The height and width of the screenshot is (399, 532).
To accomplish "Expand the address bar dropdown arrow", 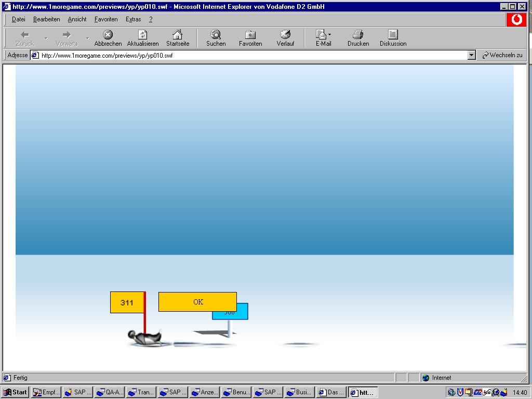I will point(472,55).
